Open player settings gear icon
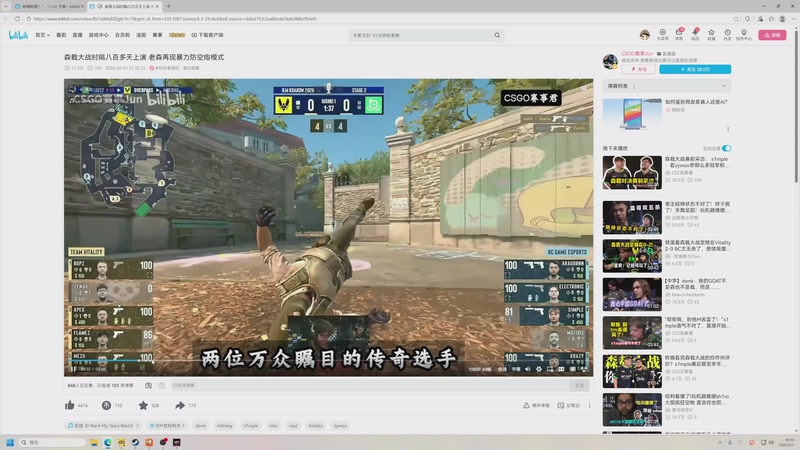Image resolution: width=800 pixels, height=450 pixels. click(539, 369)
